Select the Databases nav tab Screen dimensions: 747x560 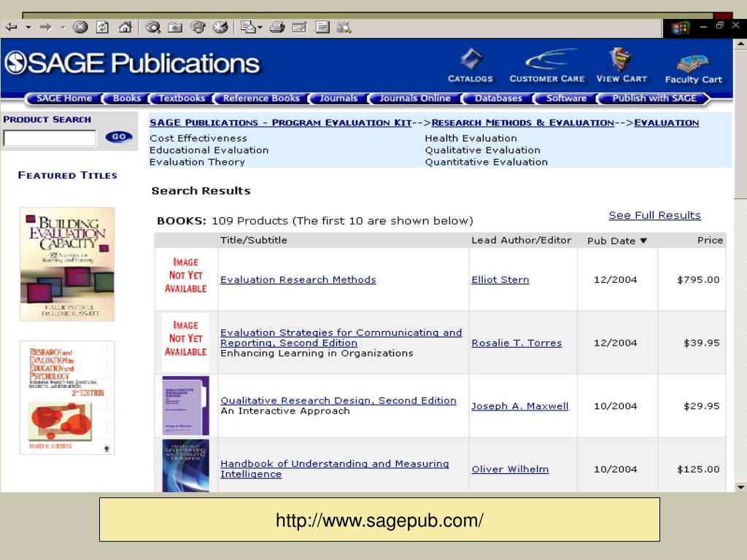pos(498,98)
